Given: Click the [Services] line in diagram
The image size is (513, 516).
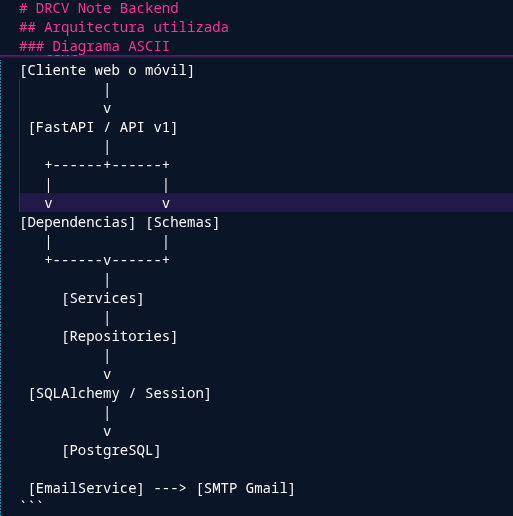Looking at the screenshot, I should [x=103, y=298].
